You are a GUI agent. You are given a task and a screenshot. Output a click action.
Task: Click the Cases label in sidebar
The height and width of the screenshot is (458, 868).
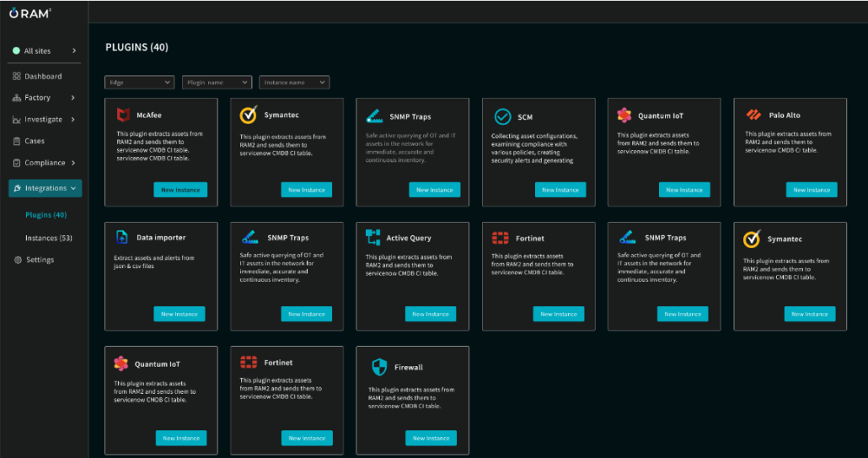point(35,141)
